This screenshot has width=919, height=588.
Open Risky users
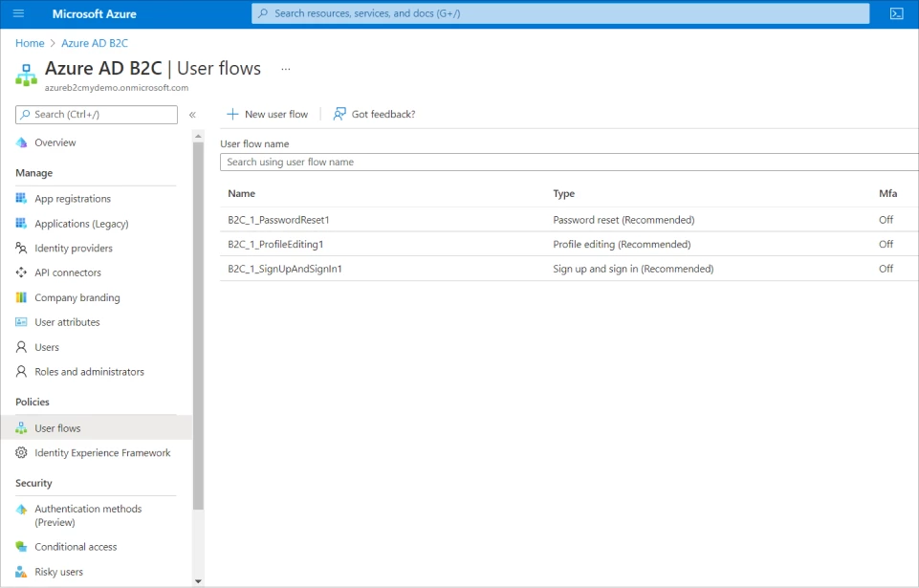63,571
